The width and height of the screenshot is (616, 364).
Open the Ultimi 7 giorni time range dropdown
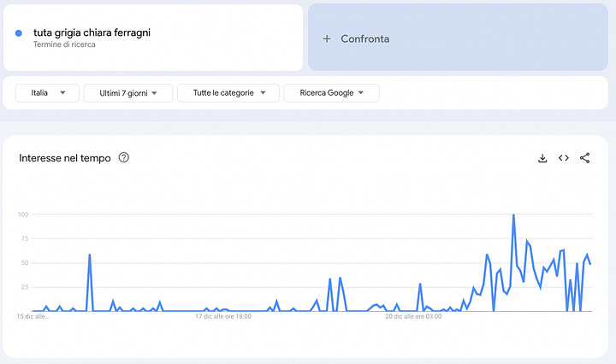128,93
